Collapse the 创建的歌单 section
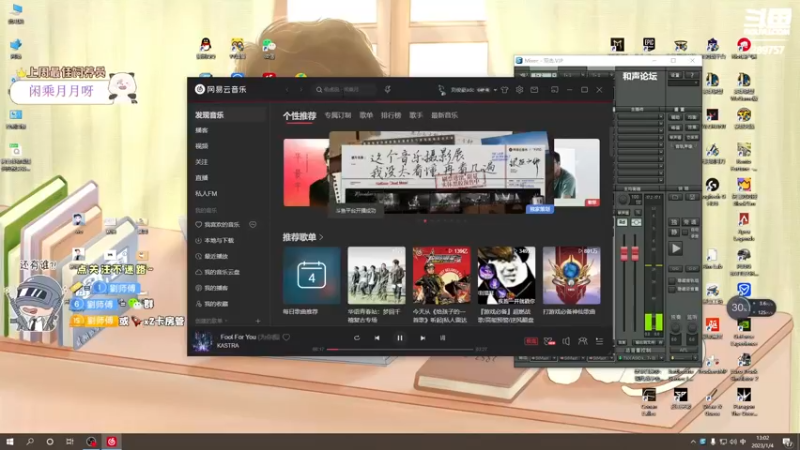This screenshot has height=450, width=800. (x=211, y=321)
